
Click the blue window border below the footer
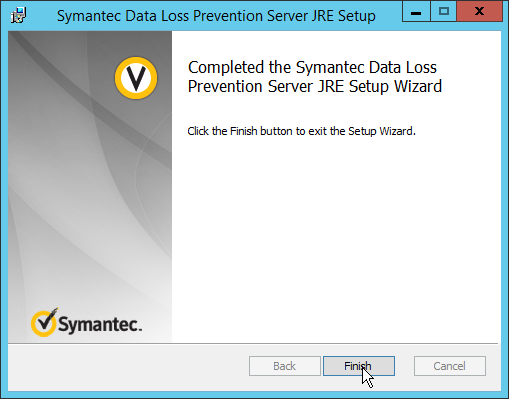click(254, 395)
